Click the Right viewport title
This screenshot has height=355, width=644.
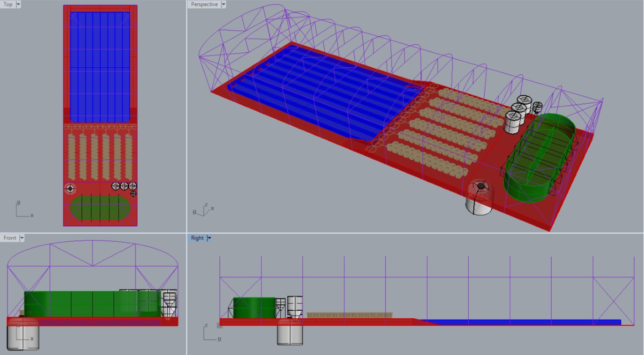(197, 238)
